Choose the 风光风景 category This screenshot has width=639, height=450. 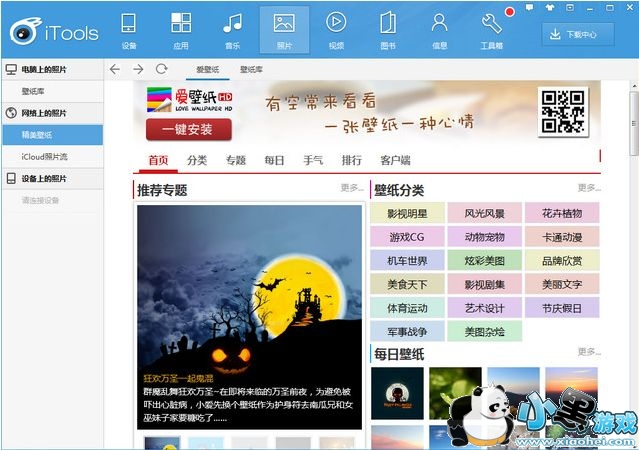tap(485, 213)
